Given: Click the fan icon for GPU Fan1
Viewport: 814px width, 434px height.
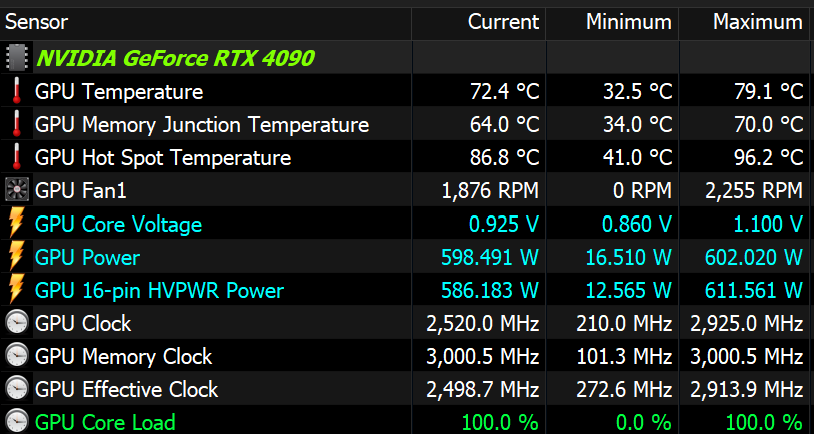Looking at the screenshot, I should (x=17, y=190).
